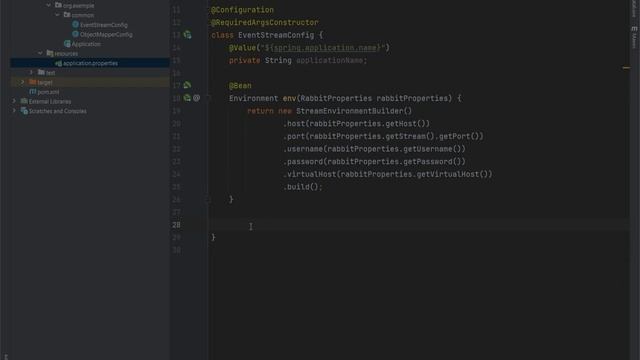Place cursor on @Configuration annotation
Image resolution: width=640 pixels, height=360 pixels.
point(242,10)
